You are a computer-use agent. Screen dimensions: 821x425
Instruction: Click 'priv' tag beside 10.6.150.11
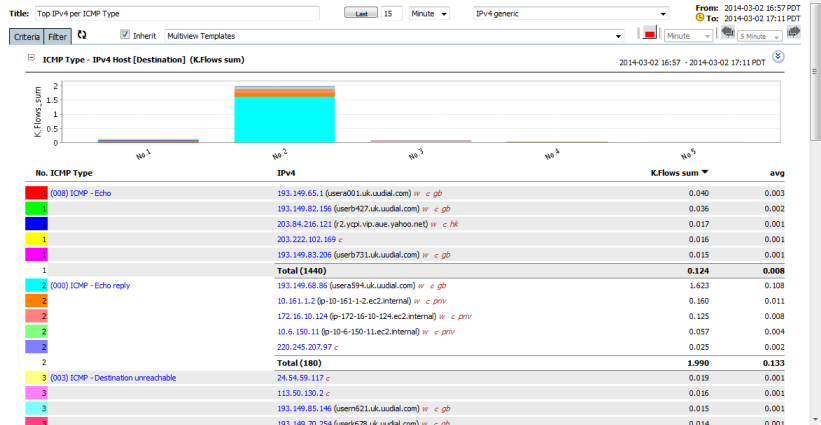tap(448, 332)
